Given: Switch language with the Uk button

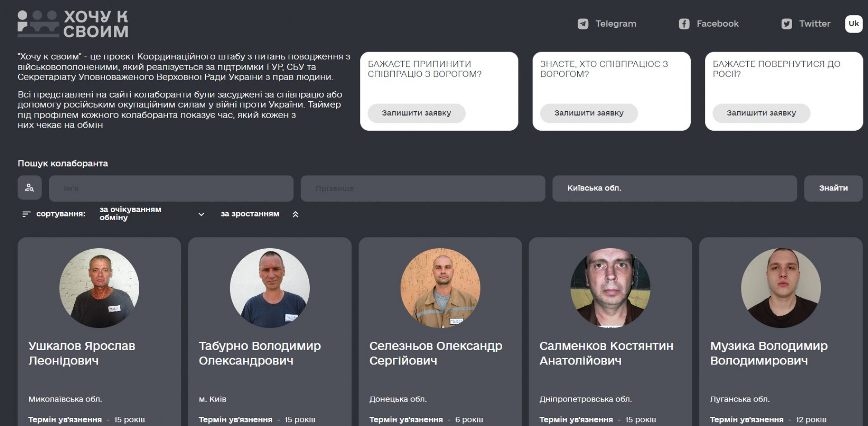Looking at the screenshot, I should point(854,24).
